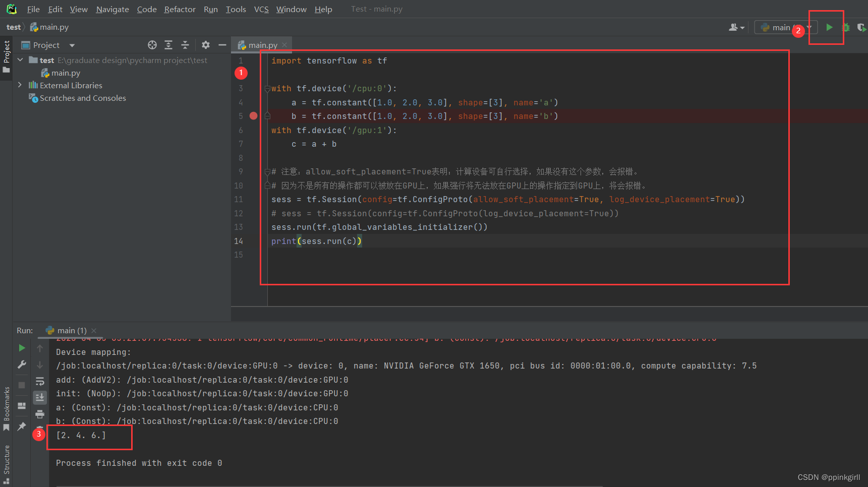
Task: Open run configuration wrench icon
Action: [22, 364]
